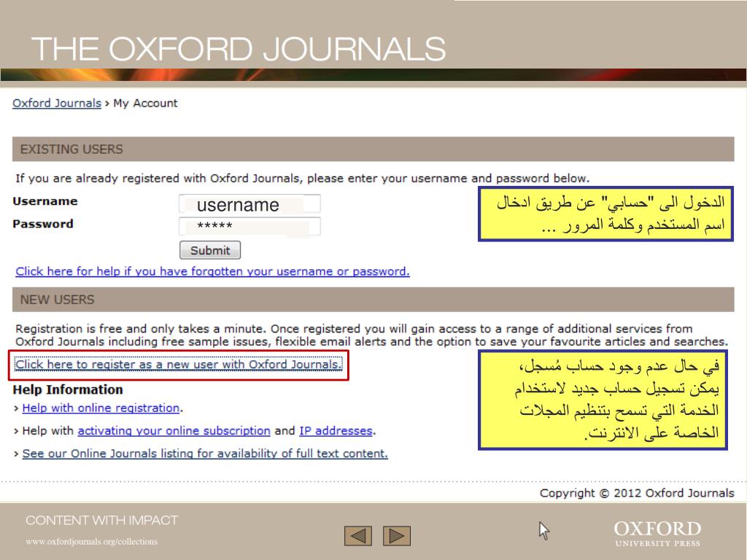This screenshot has width=747, height=560.
Task: Click the Oxford University Press logo
Action: tap(657, 533)
